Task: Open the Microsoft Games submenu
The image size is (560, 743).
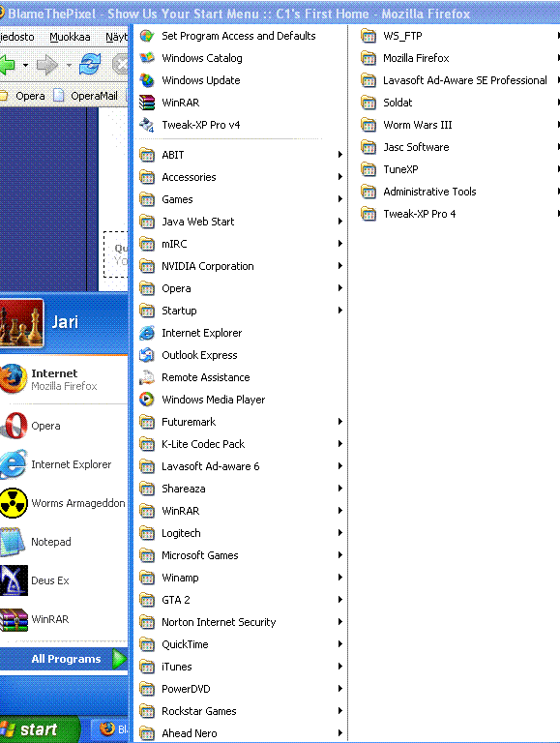Action: (240, 555)
